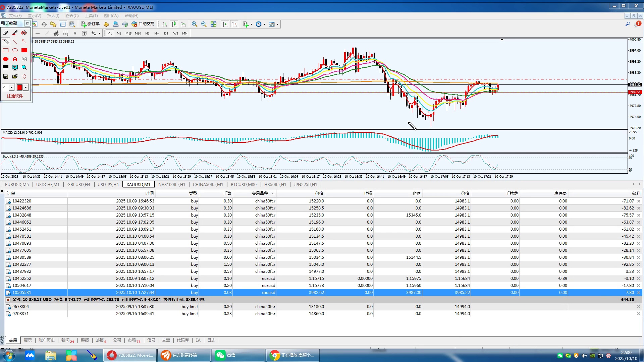
Task: Select the eraser tool in whiteboard panel
Action: [x=5, y=33]
